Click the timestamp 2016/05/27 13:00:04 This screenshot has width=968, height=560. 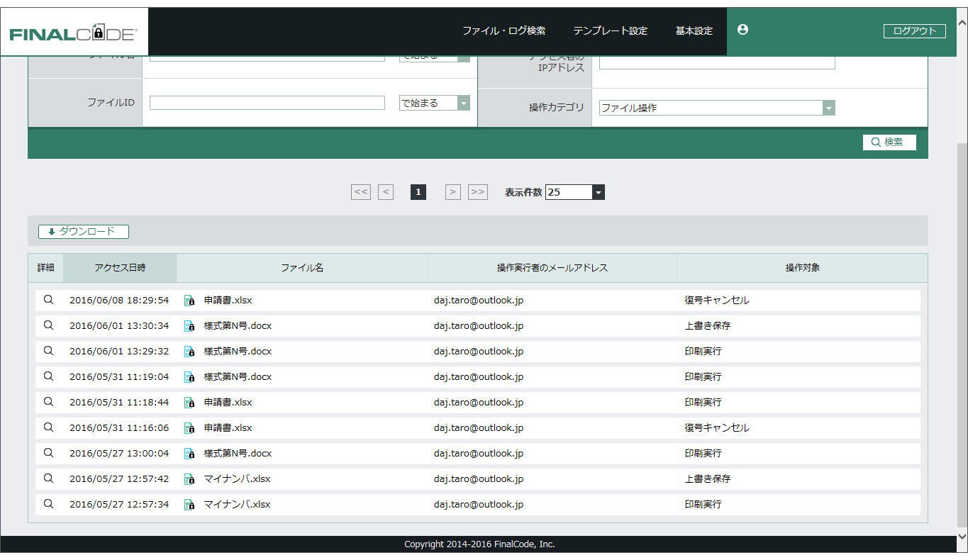[119, 453]
